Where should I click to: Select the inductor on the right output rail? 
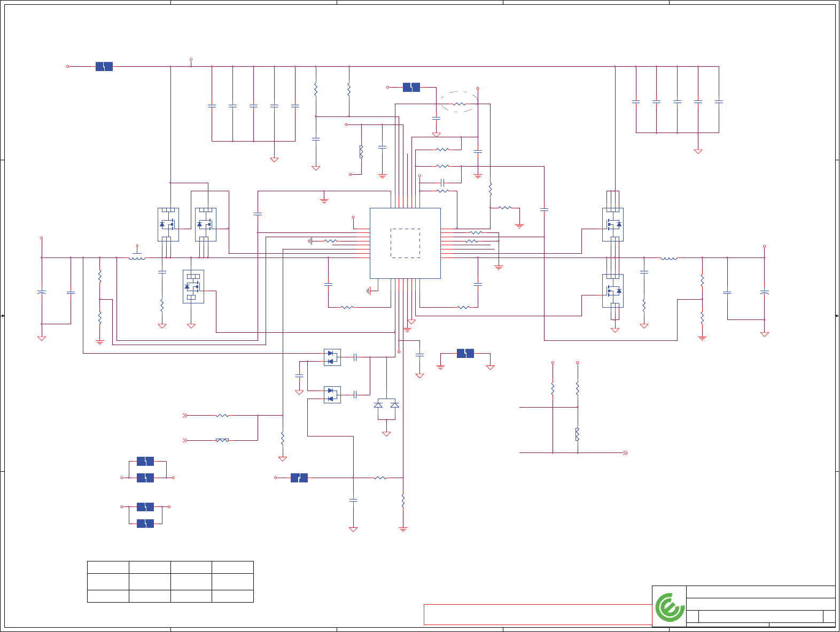pyautogui.click(x=669, y=258)
